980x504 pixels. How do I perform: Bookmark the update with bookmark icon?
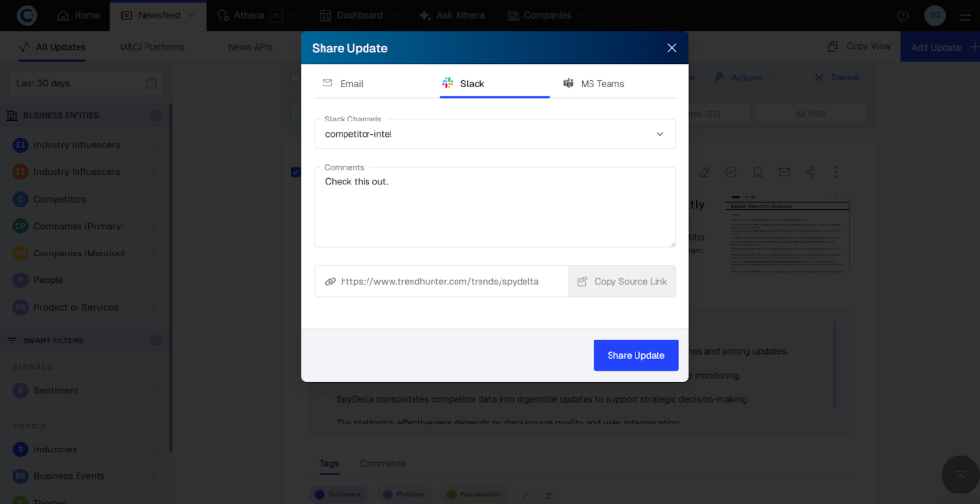pyautogui.click(x=758, y=172)
